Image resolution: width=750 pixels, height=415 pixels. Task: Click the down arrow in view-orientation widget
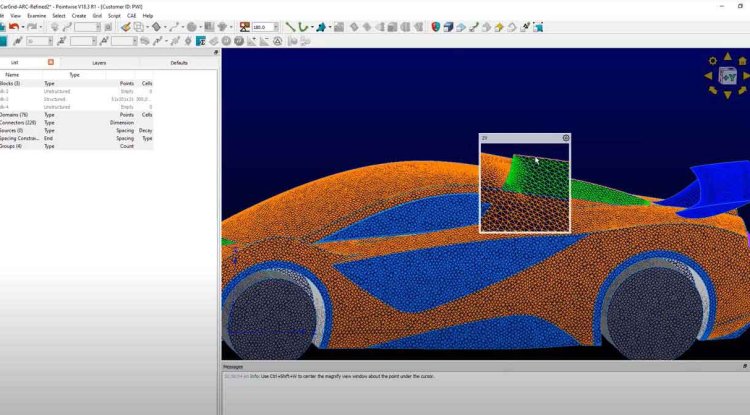[x=728, y=95]
